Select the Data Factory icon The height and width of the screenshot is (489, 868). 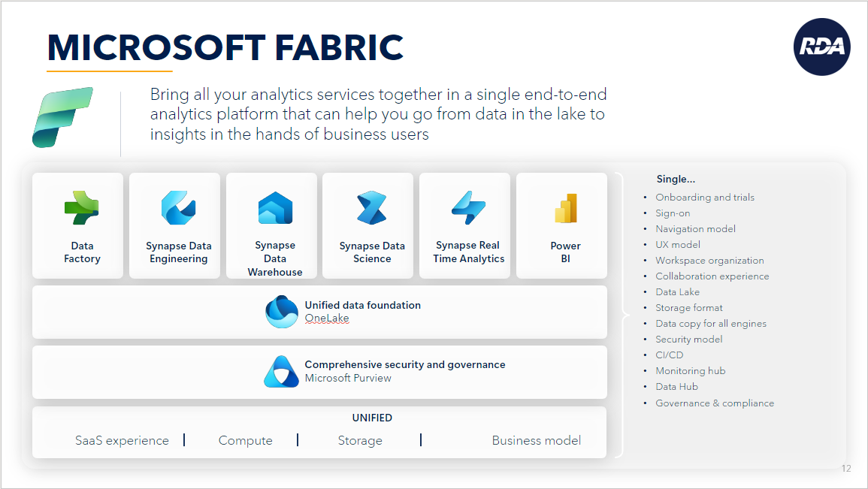(x=77, y=207)
